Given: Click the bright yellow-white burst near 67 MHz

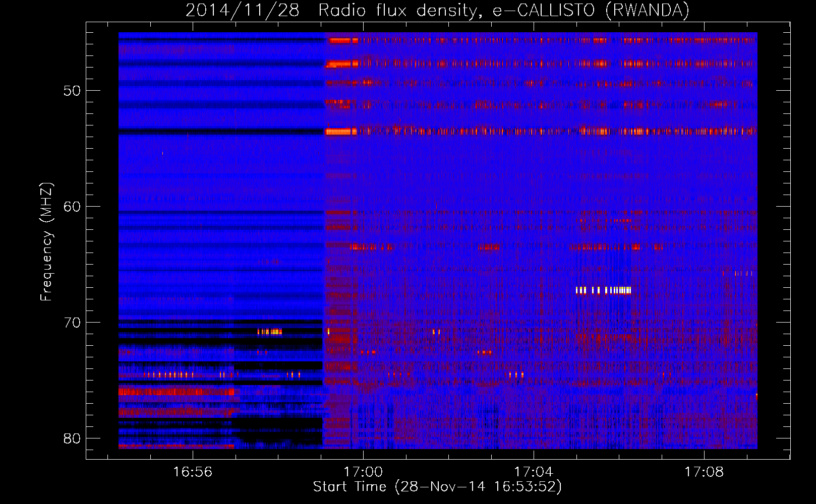Looking at the screenshot, I should (603, 290).
